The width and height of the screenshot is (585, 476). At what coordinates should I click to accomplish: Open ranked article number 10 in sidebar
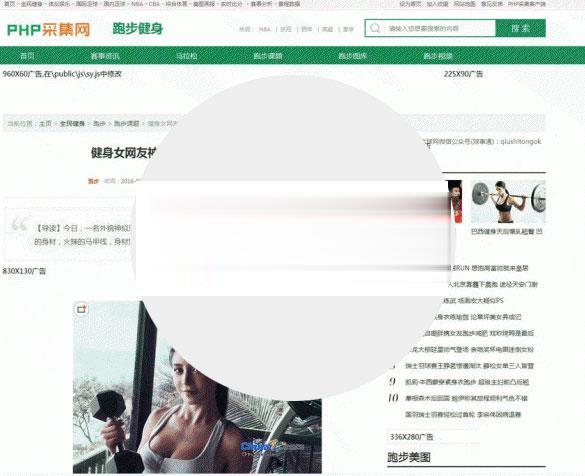(x=466, y=398)
